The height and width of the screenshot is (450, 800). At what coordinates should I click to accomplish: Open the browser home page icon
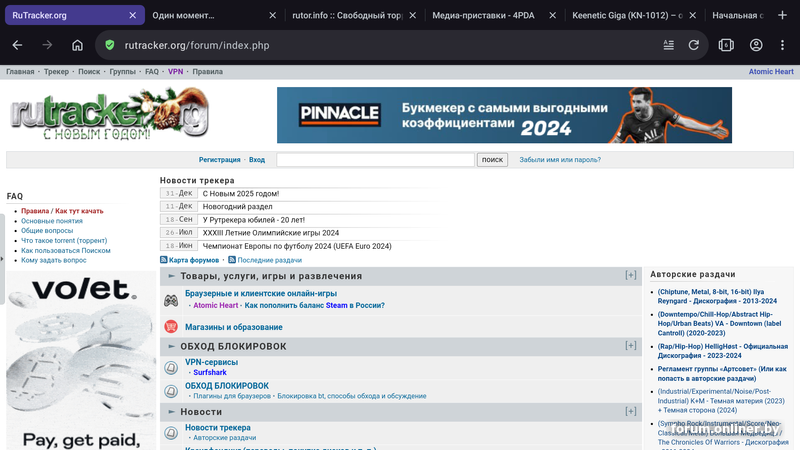(77, 45)
